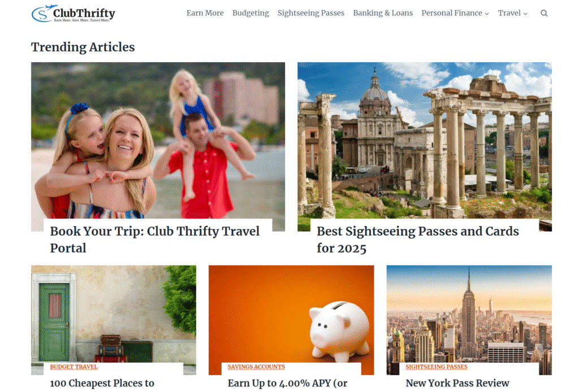
Task: Click the search magnifier icon
Action: 544,14
